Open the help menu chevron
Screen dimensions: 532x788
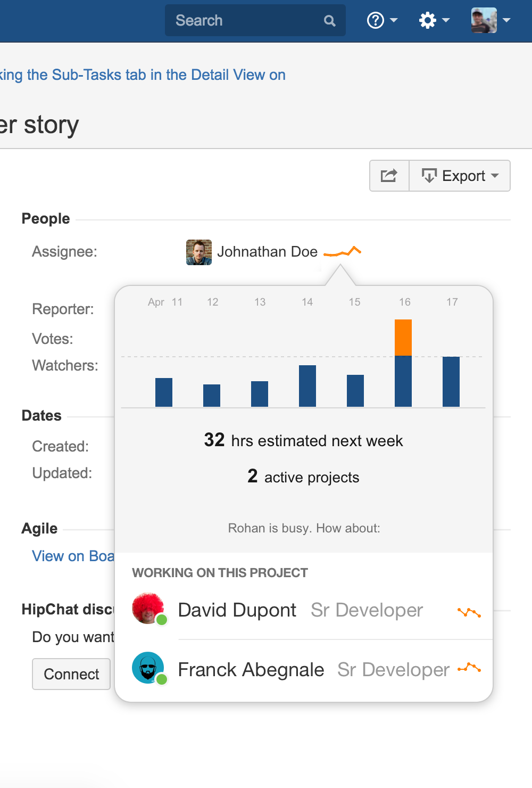pyautogui.click(x=393, y=21)
